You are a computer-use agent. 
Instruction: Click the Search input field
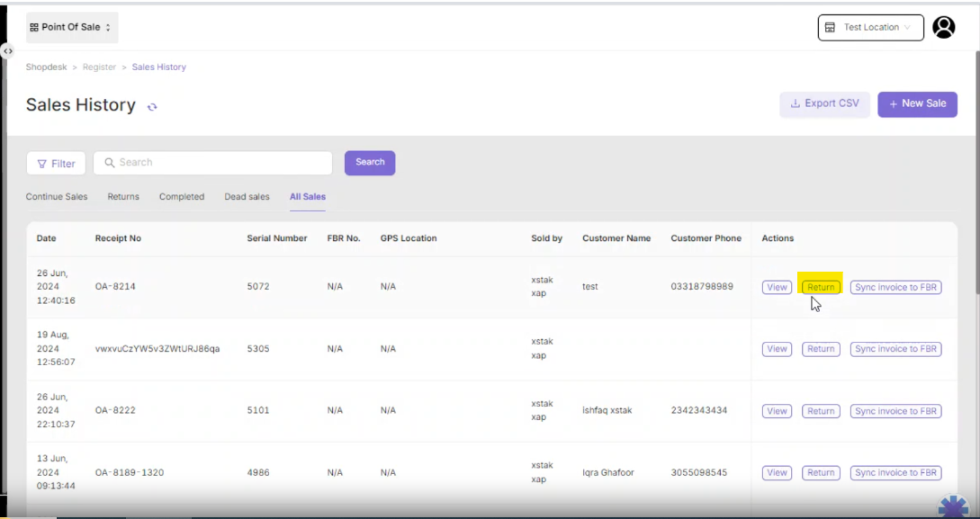coord(213,163)
